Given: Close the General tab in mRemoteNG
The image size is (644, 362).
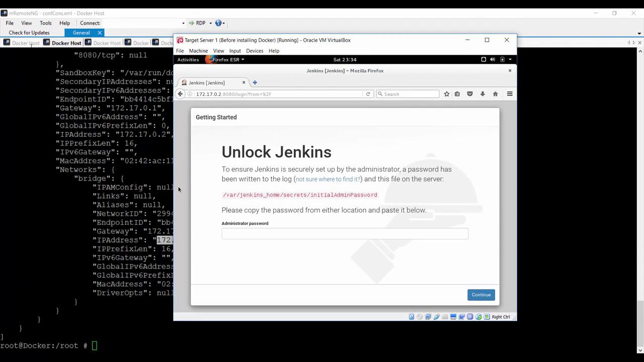Looking at the screenshot, I should point(100,33).
